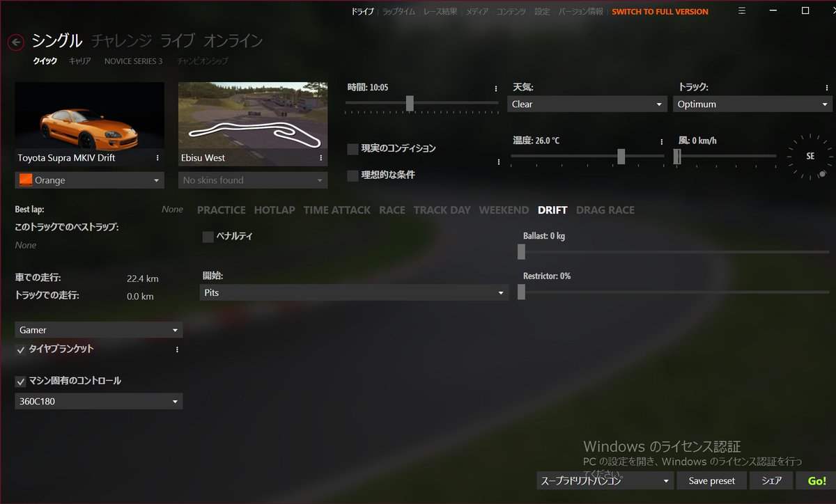Open the レース結果 top menu

click(x=440, y=12)
